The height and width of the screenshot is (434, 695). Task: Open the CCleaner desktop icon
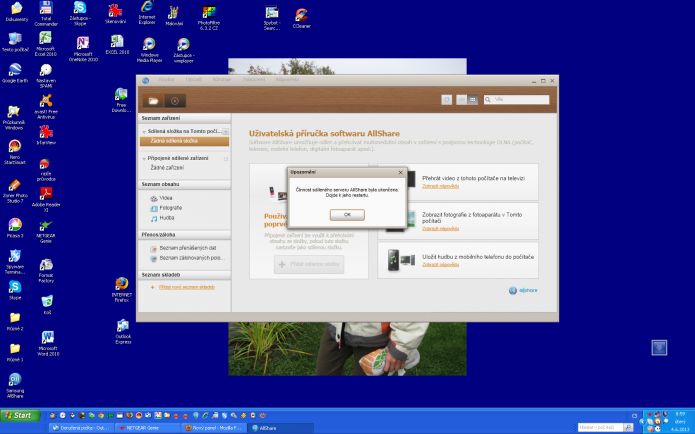click(301, 18)
